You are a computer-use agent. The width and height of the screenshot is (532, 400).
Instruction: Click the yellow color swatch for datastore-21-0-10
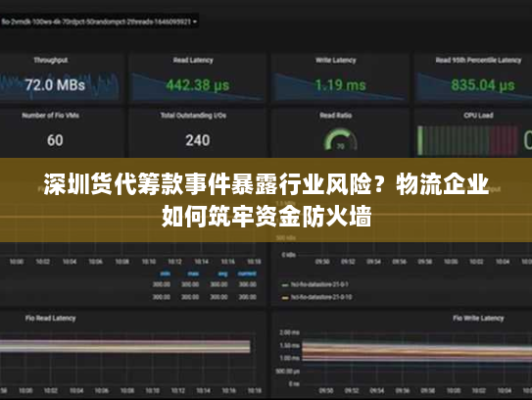tap(285, 298)
